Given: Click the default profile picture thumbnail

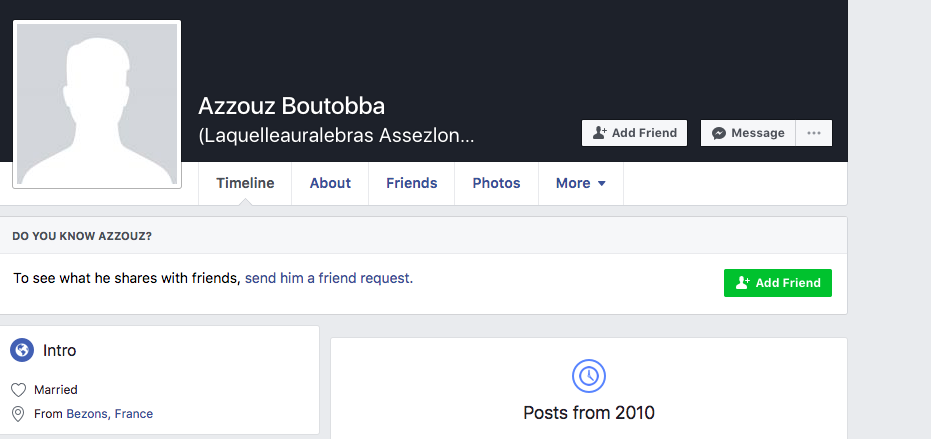Looking at the screenshot, I should click(97, 105).
